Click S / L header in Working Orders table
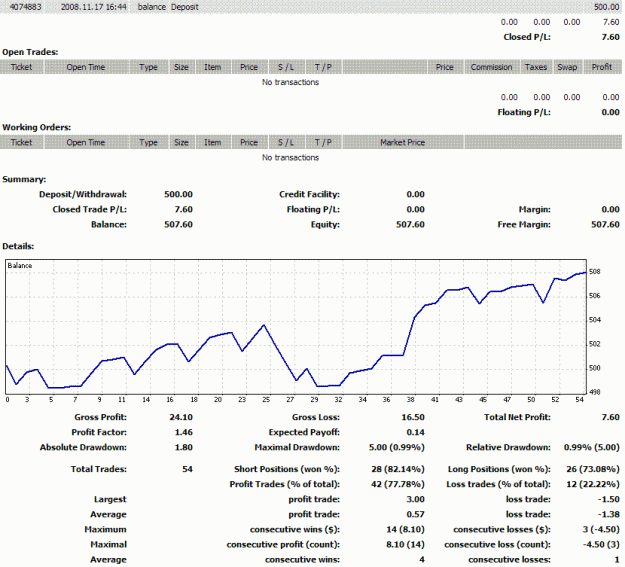Screen dimensions: 625x567 tap(286, 142)
